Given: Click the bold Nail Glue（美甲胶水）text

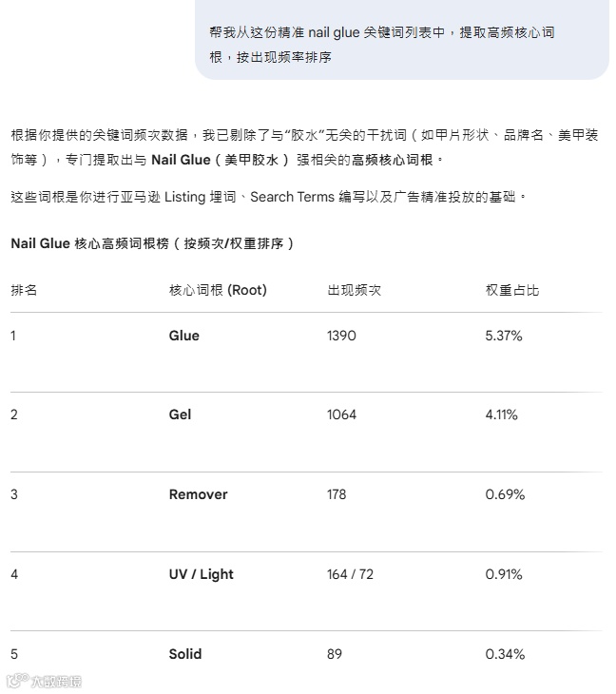Looking at the screenshot, I should pos(220,160).
